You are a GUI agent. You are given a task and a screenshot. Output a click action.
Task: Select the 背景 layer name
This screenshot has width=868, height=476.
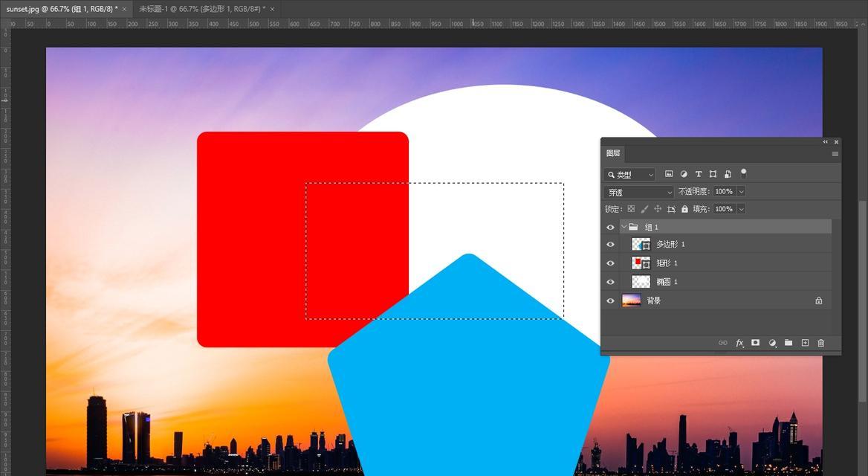654,301
